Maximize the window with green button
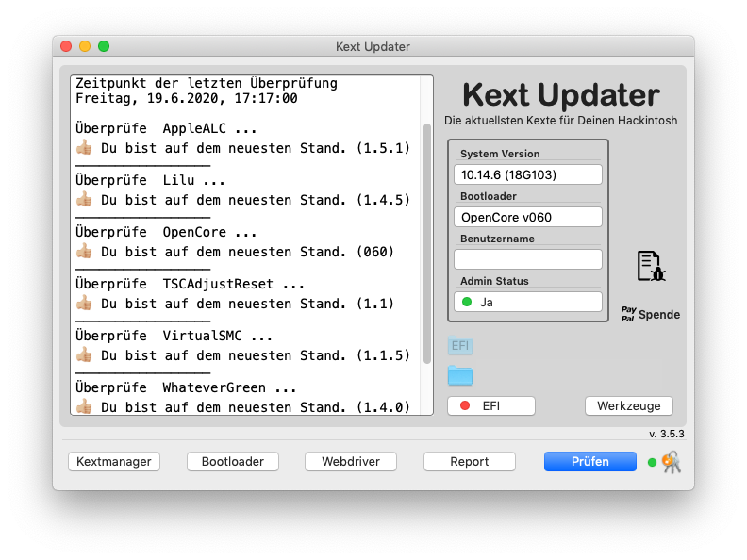Screen dimensions: 747x560 click(104, 46)
